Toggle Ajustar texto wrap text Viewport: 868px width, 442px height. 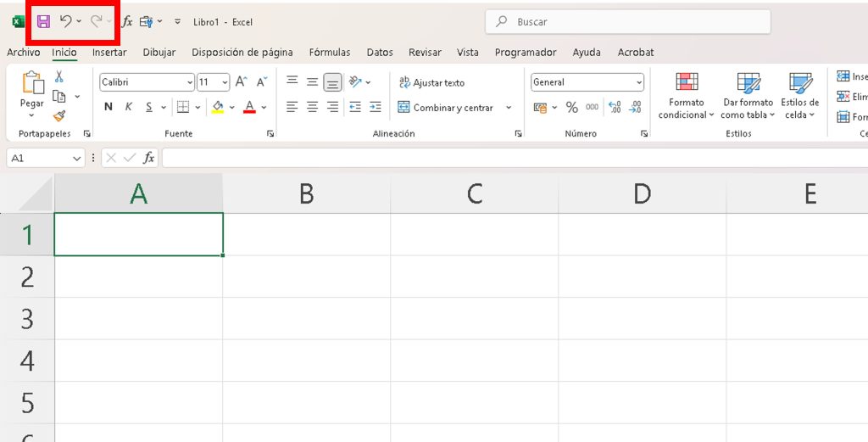tap(431, 83)
